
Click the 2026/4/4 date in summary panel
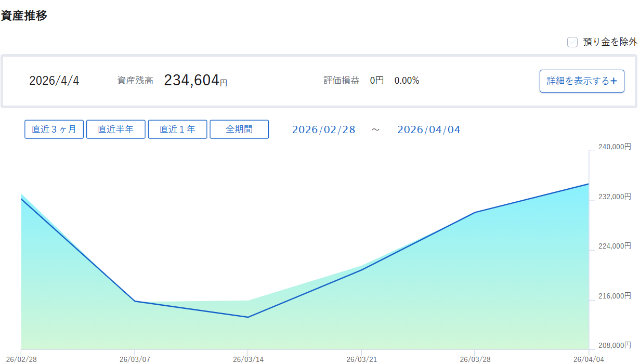coord(54,81)
